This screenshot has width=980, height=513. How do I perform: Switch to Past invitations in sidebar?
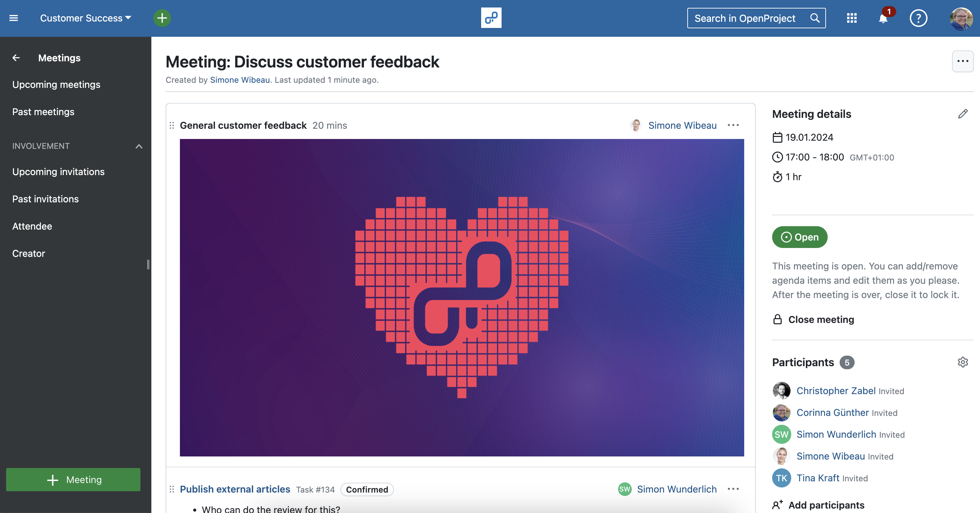[x=45, y=199]
